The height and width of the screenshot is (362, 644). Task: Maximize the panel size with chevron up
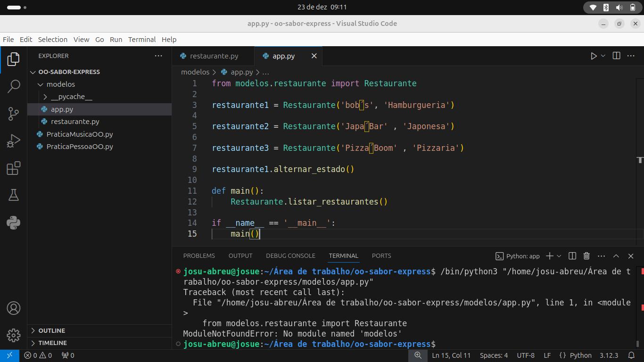point(616,256)
